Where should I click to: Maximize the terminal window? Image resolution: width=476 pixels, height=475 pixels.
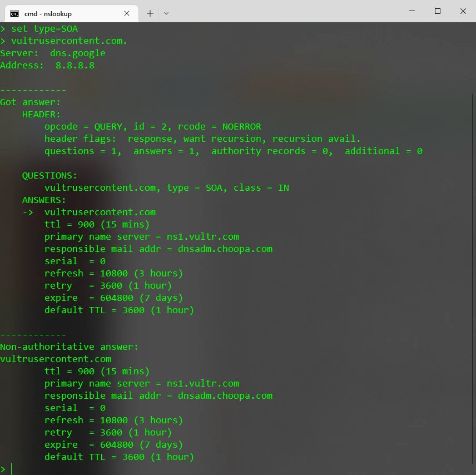point(438,11)
